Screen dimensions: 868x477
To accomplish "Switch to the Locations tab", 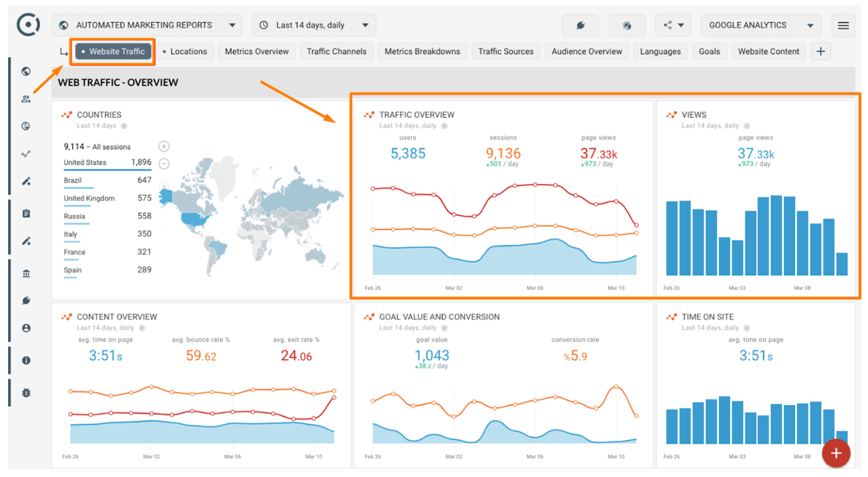I will point(185,51).
